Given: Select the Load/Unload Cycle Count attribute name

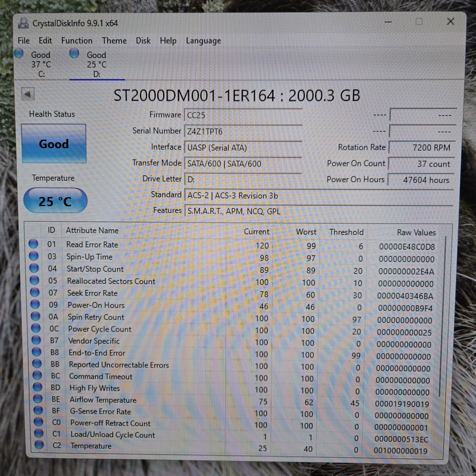Looking at the screenshot, I should tap(113, 435).
